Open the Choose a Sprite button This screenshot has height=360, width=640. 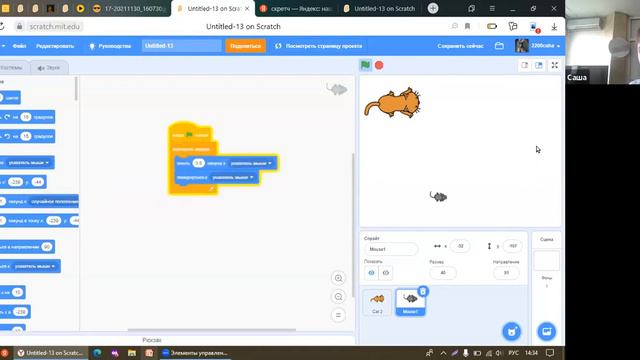click(x=511, y=331)
